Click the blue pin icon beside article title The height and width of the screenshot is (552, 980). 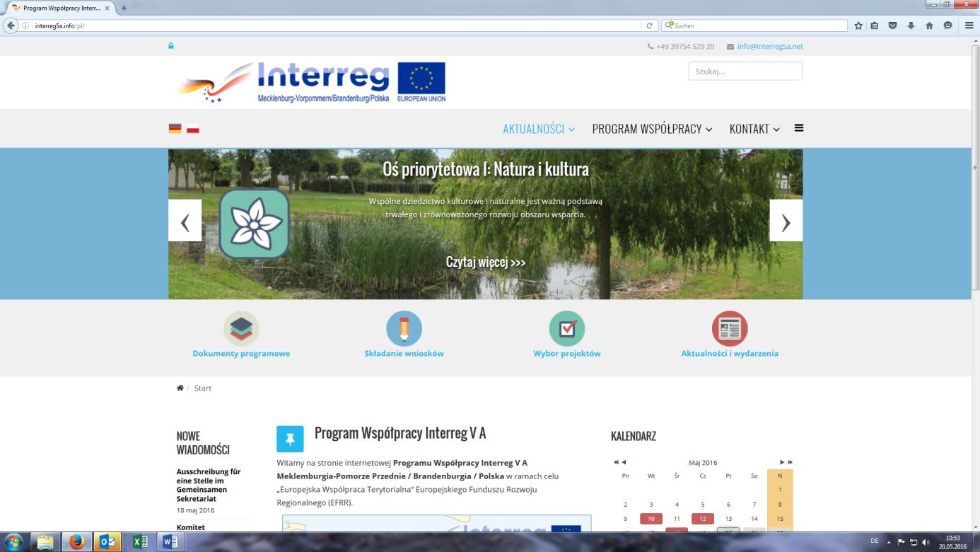[x=290, y=439]
